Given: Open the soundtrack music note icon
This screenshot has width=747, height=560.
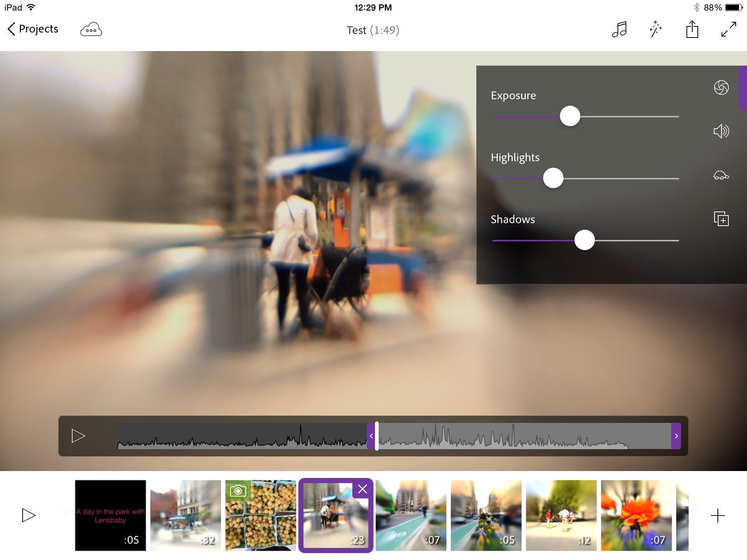Looking at the screenshot, I should point(619,30).
